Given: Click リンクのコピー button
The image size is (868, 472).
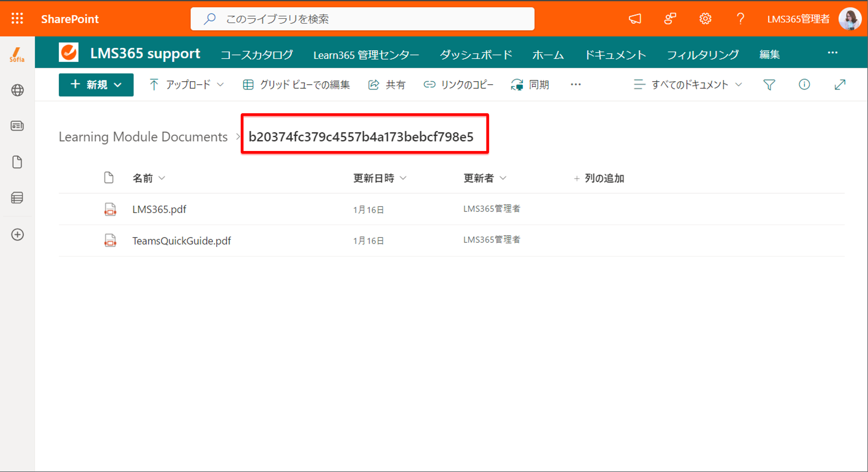Looking at the screenshot, I should [458, 85].
